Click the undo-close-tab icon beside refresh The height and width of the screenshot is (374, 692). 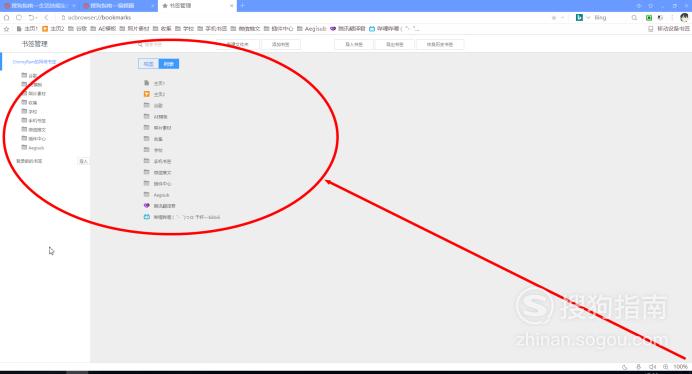point(32,18)
